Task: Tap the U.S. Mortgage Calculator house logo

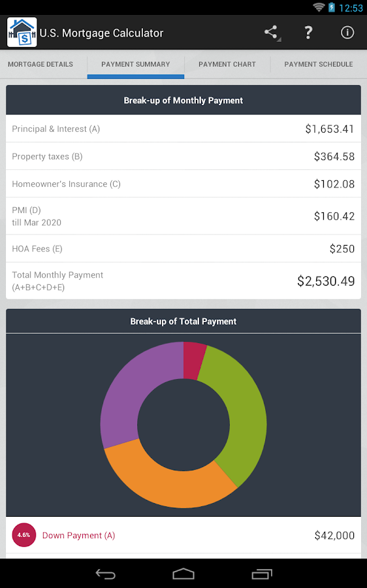Action: [x=22, y=32]
